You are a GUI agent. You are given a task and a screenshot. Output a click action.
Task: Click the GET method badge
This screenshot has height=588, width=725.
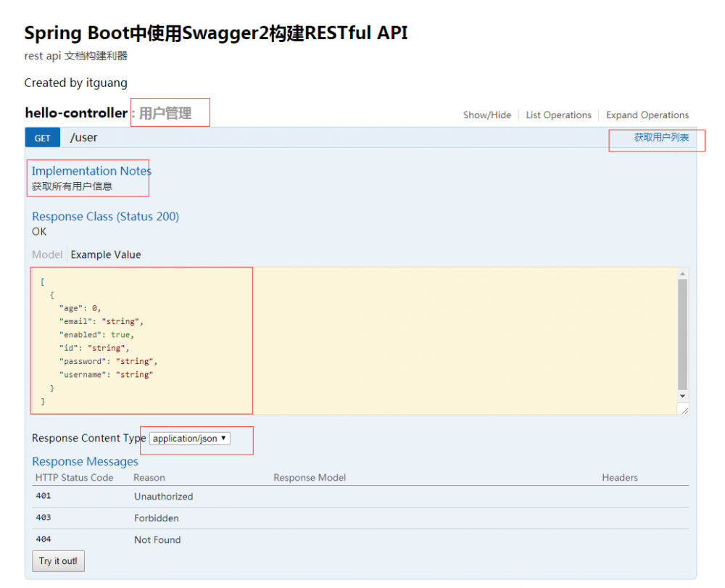pos(42,137)
